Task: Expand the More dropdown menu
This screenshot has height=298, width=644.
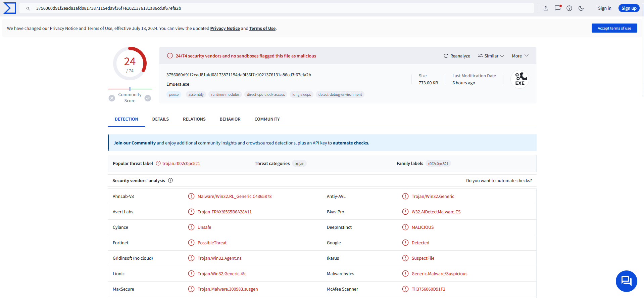Action: click(520, 56)
